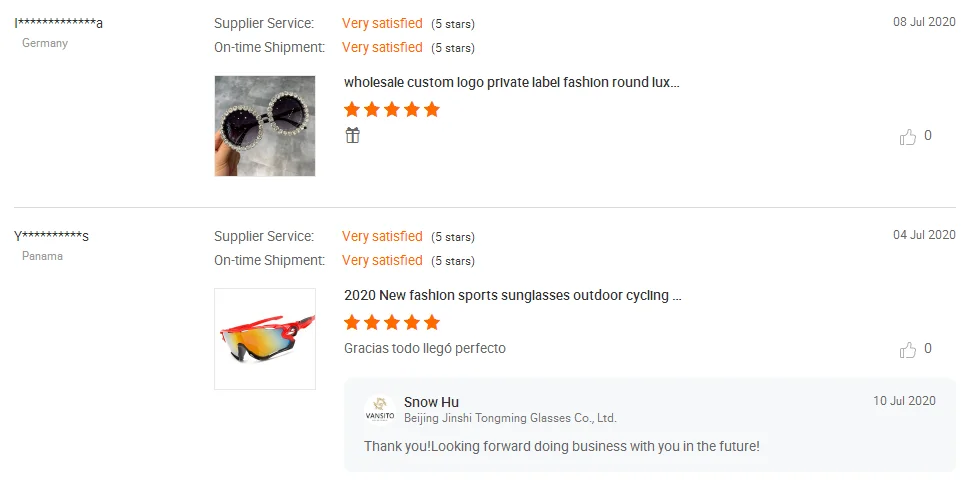Click the five-star rating of the sports sunglasses
Screen dimensions: 970x492
[x=392, y=323]
